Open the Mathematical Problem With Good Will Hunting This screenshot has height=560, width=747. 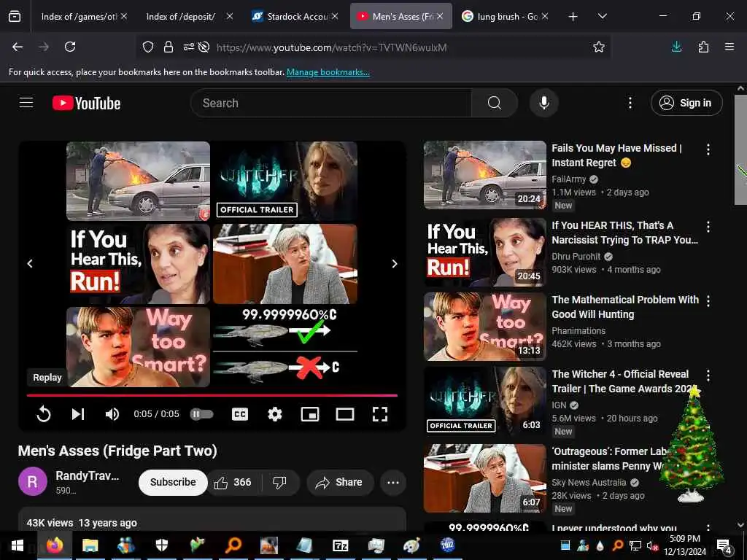tap(625, 307)
